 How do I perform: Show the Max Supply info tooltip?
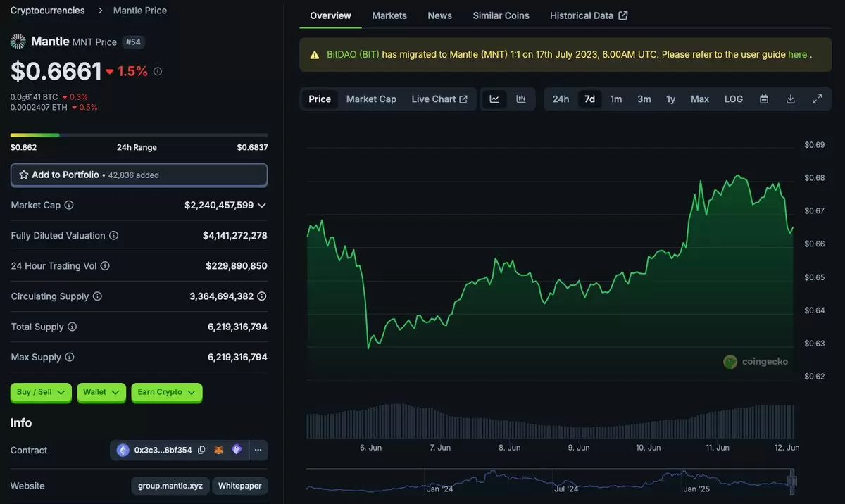(69, 358)
